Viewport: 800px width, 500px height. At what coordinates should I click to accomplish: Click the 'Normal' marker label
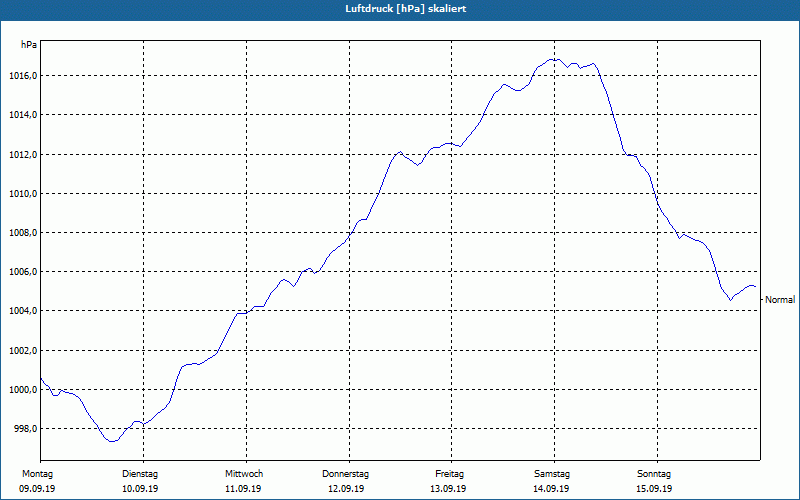780,300
